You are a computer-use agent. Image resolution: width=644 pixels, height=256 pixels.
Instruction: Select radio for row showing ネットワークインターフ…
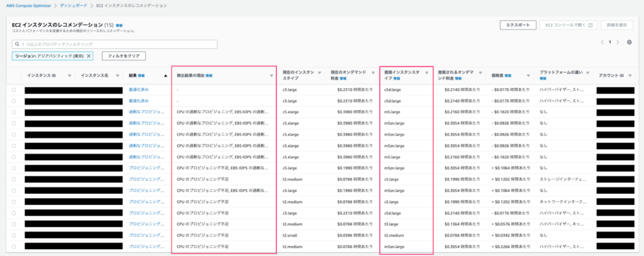tap(14, 202)
